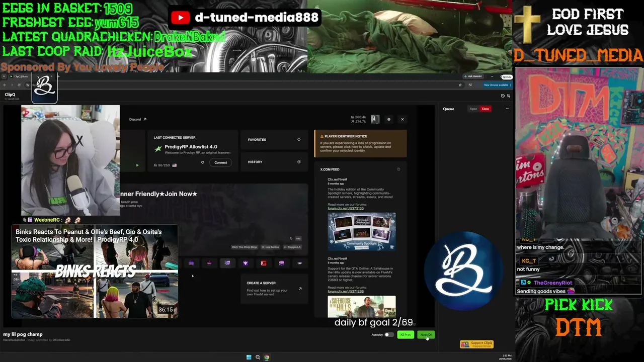Viewport: 644px width, 362px height.
Task: Expand the History section
Action: (274, 162)
